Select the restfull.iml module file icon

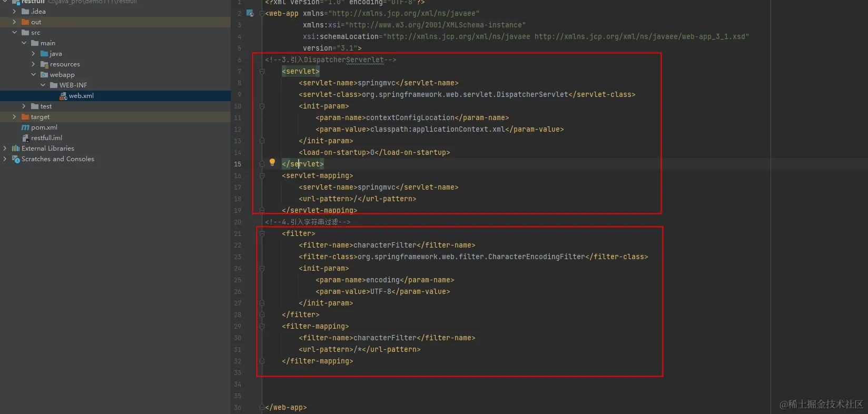point(25,138)
